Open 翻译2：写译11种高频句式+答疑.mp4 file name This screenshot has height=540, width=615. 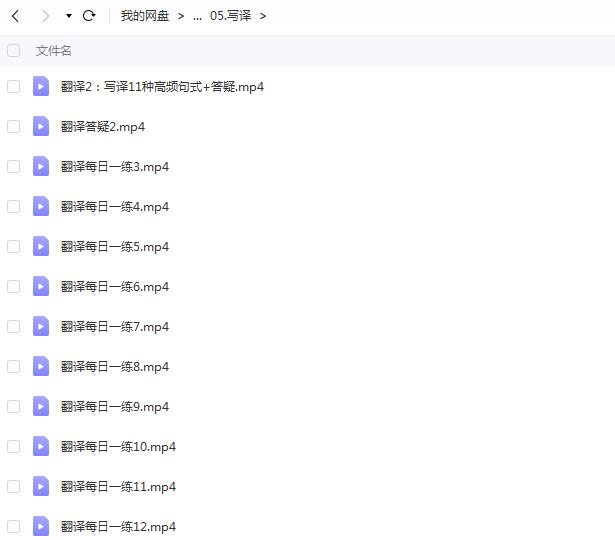(162, 86)
